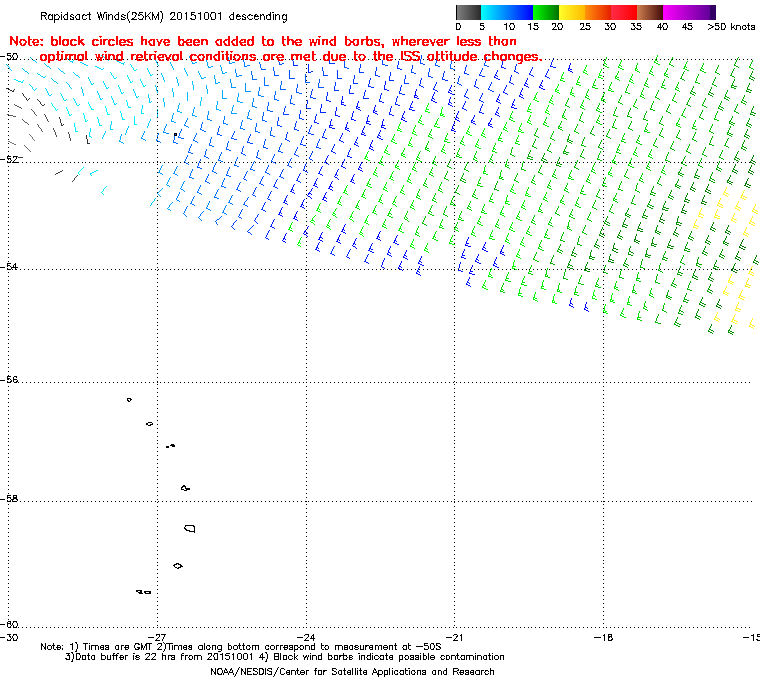Click the '-50' latitude axis label

tap(9, 57)
